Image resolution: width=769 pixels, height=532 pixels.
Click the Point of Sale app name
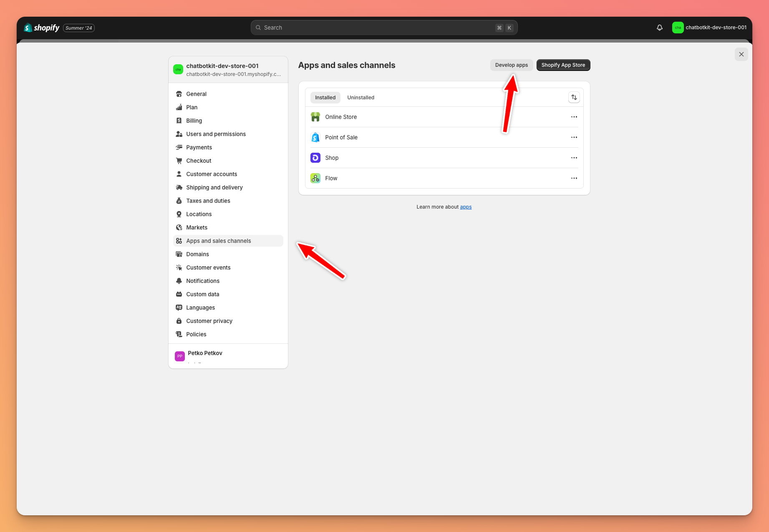click(341, 137)
